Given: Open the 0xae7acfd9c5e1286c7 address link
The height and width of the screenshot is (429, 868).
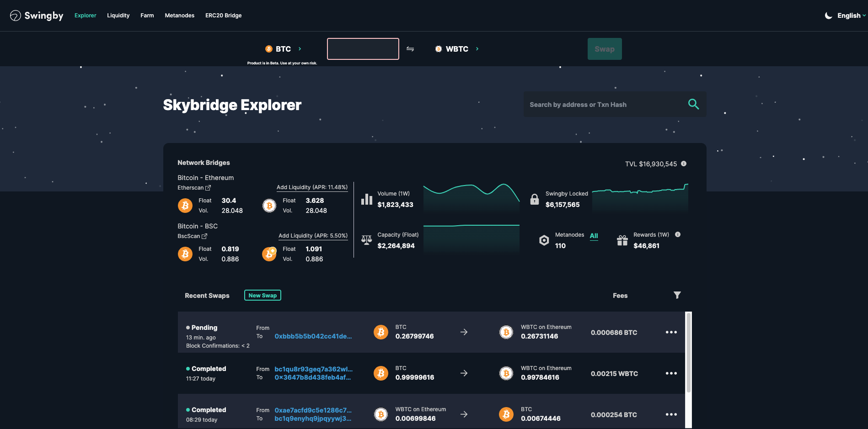Looking at the screenshot, I should coord(313,410).
